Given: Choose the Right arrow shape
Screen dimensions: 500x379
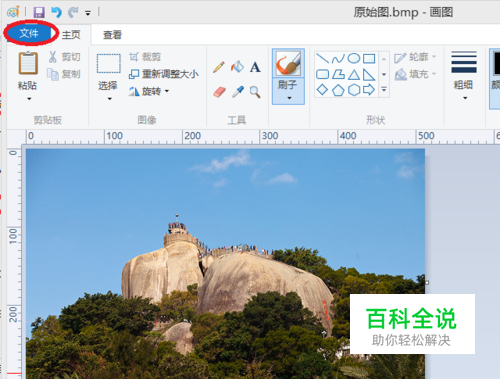Looking at the screenshot, I should tap(369, 90).
